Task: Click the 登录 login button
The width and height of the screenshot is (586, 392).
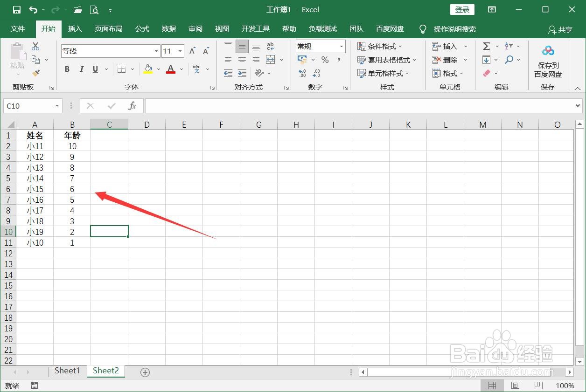Action: click(x=461, y=9)
